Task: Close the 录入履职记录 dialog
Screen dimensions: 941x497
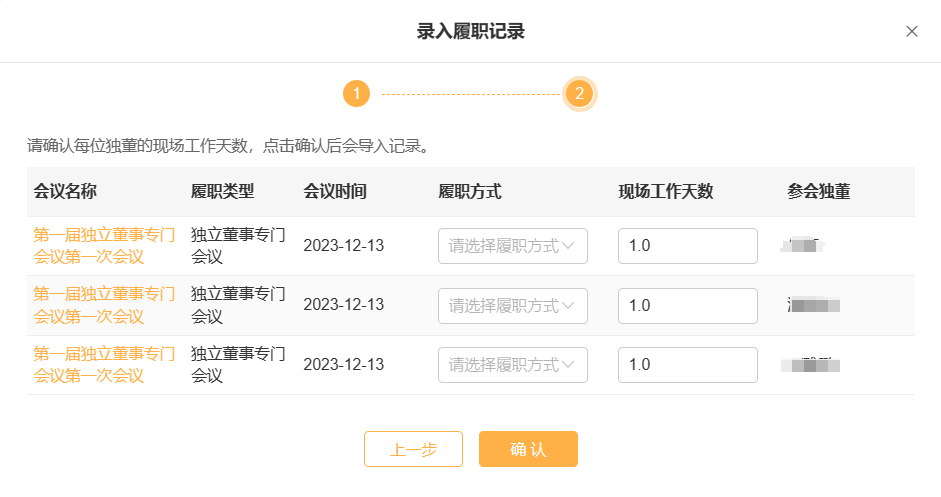Action: click(x=911, y=31)
